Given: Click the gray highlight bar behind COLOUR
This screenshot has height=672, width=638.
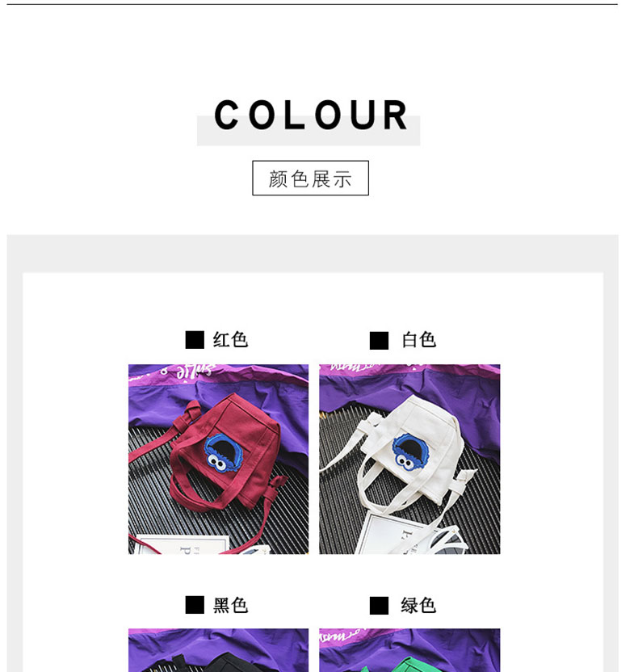Looking at the screenshot, I should click(309, 131).
